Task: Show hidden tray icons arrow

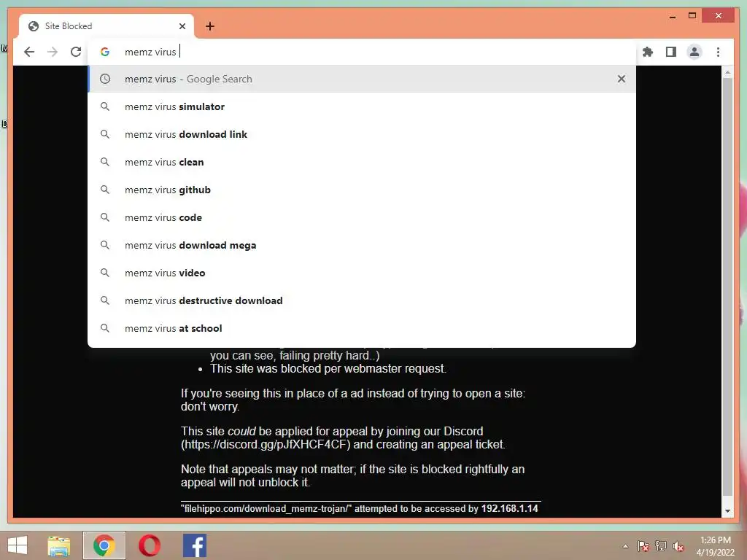Action: coord(625,546)
